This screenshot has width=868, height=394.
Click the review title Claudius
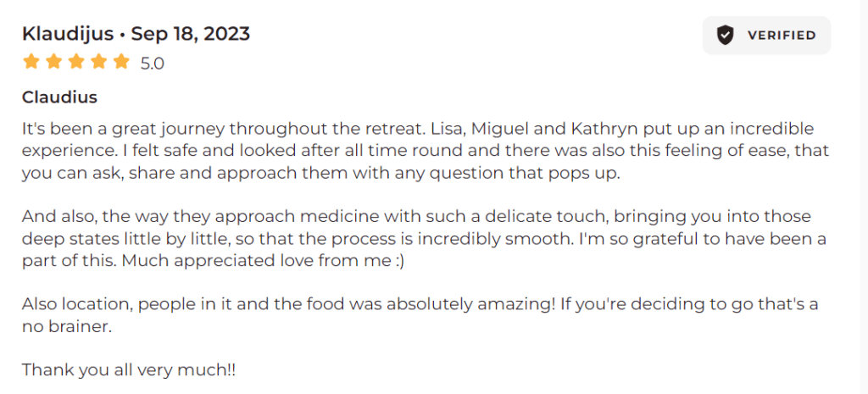pyautogui.click(x=59, y=97)
